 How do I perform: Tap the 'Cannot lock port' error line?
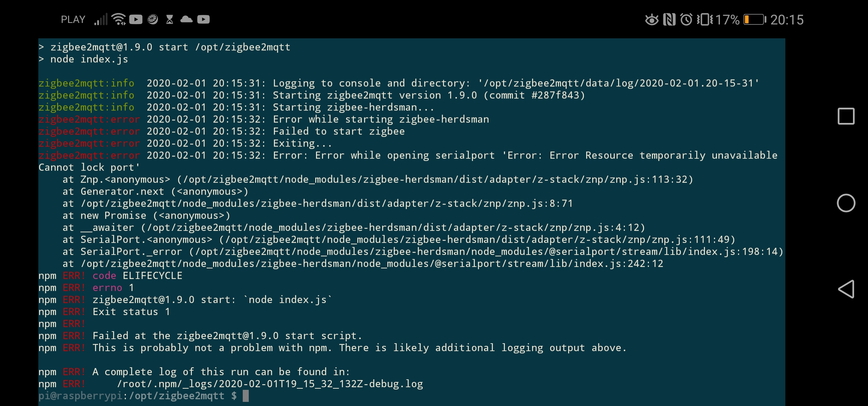(x=89, y=167)
